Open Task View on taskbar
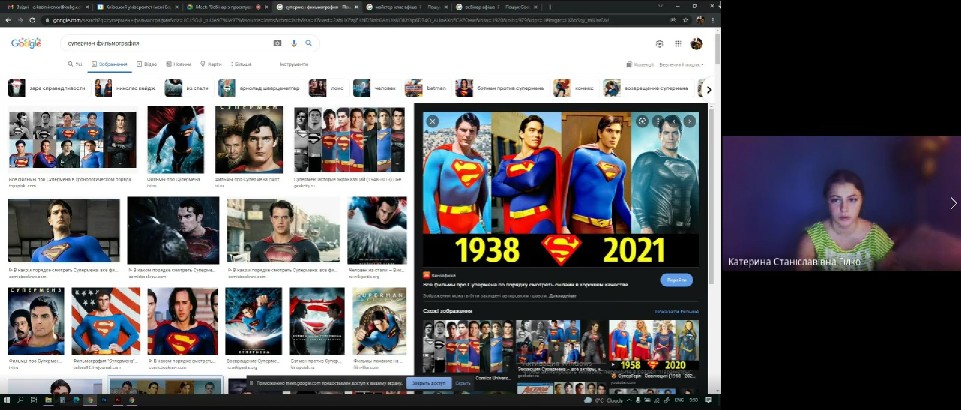The image size is (961, 410). pos(34,400)
